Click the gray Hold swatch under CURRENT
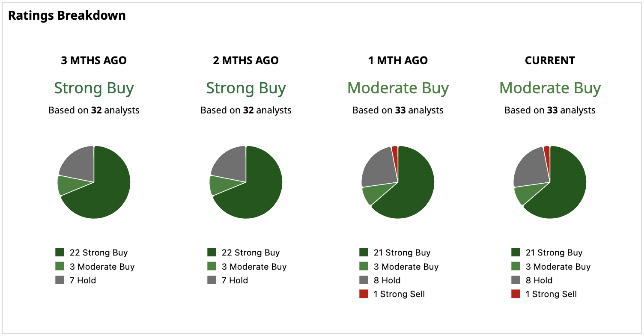Screen dimensions: 644x336 [x=516, y=280]
